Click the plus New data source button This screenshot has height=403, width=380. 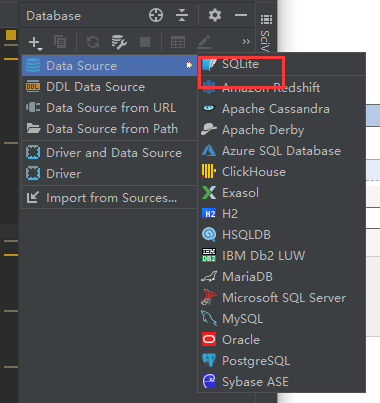point(34,42)
